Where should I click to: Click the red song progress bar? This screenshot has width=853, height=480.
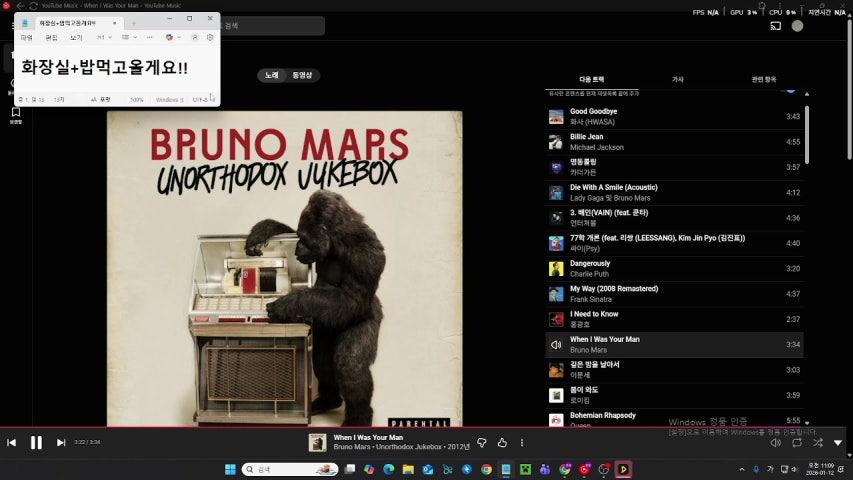pos(400,427)
